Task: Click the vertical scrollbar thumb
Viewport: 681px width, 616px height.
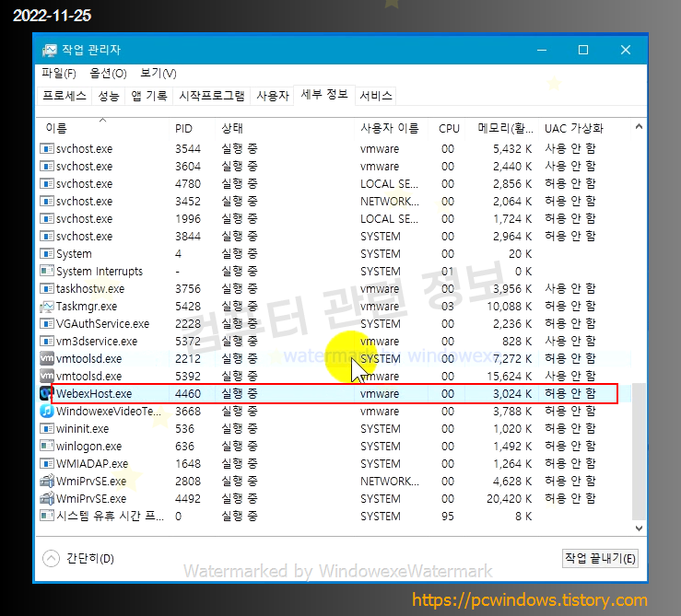Action: [x=639, y=451]
